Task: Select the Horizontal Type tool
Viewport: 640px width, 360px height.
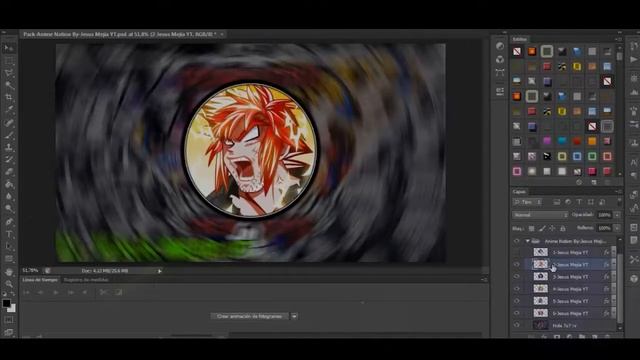Action: click(x=9, y=234)
